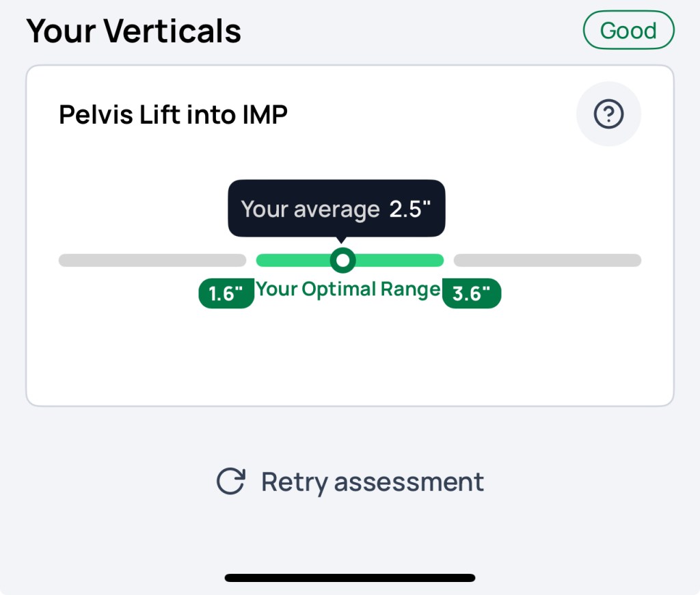Select the Your Optimal Range label

tap(348, 289)
